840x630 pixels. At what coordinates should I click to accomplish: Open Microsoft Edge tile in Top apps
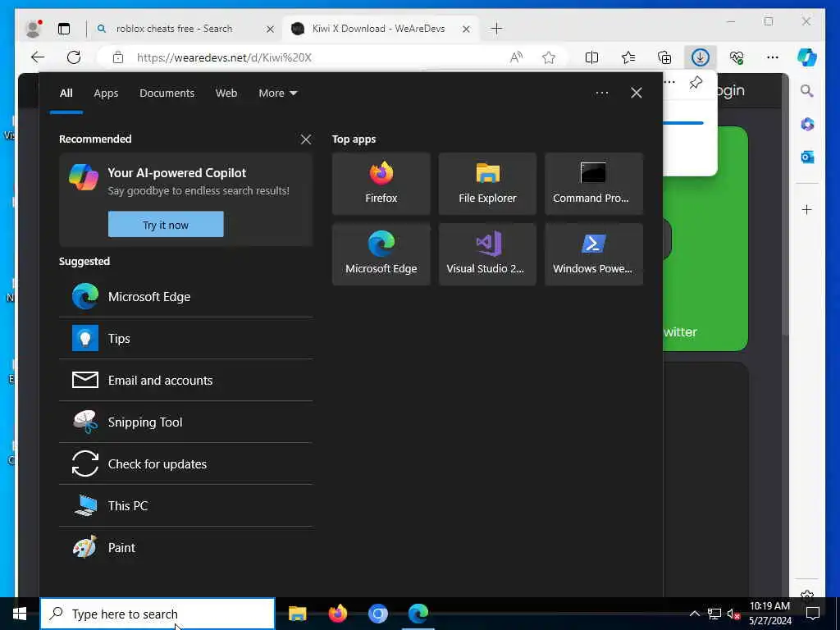(381, 254)
